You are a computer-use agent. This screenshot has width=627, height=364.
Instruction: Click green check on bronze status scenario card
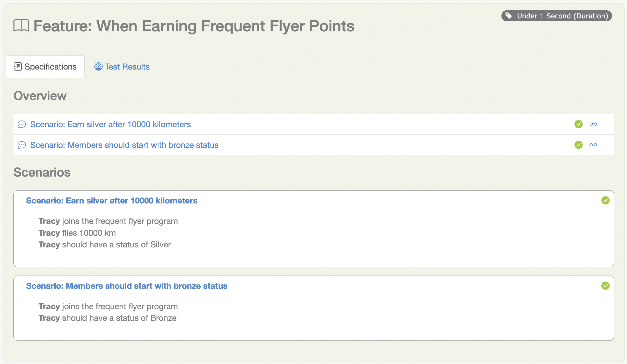[605, 286]
